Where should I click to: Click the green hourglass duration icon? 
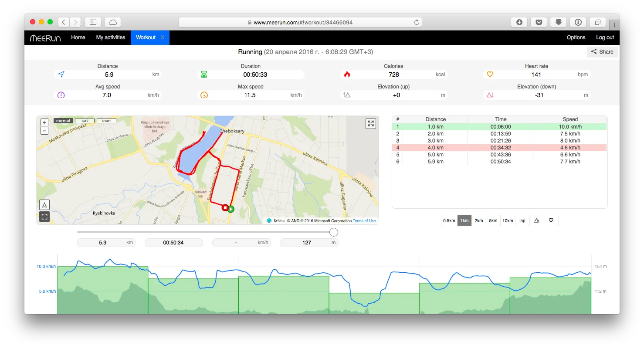(x=204, y=75)
